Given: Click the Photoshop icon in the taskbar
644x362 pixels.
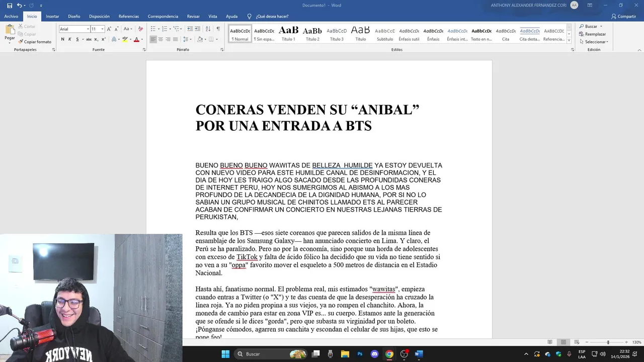Looking at the screenshot, I should pos(360,354).
